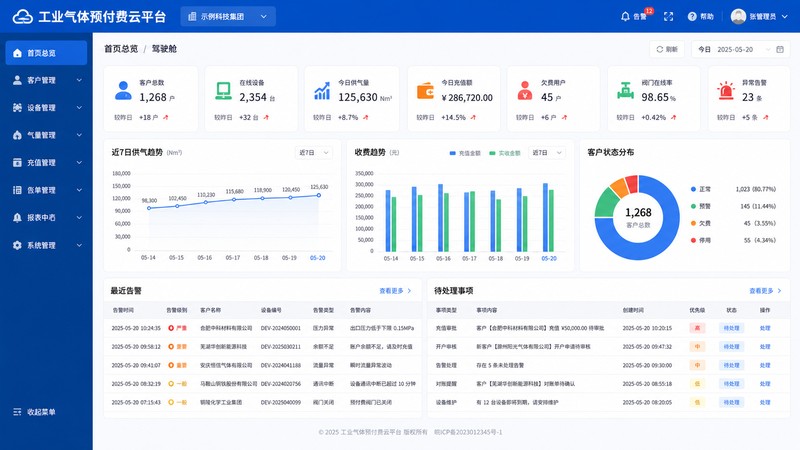The height and width of the screenshot is (450, 800).
Task: Open the 帮助 help icon
Action: 692,17
